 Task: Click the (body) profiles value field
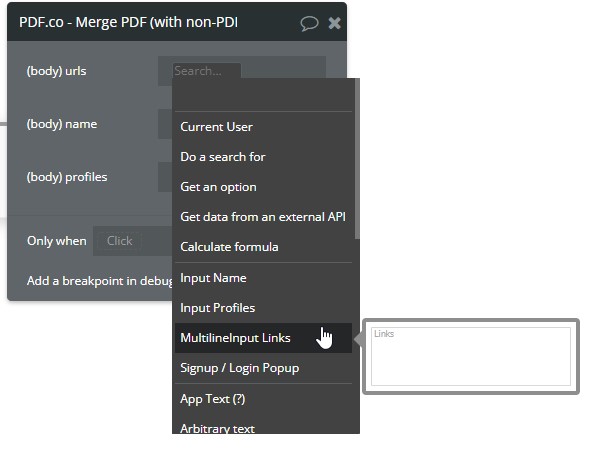pyautogui.click(x=165, y=177)
